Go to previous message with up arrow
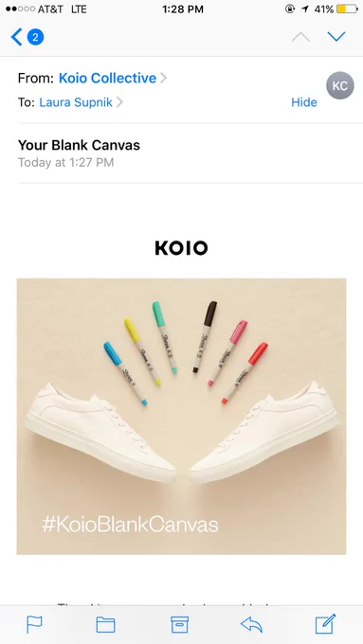The image size is (363, 644). click(300, 37)
